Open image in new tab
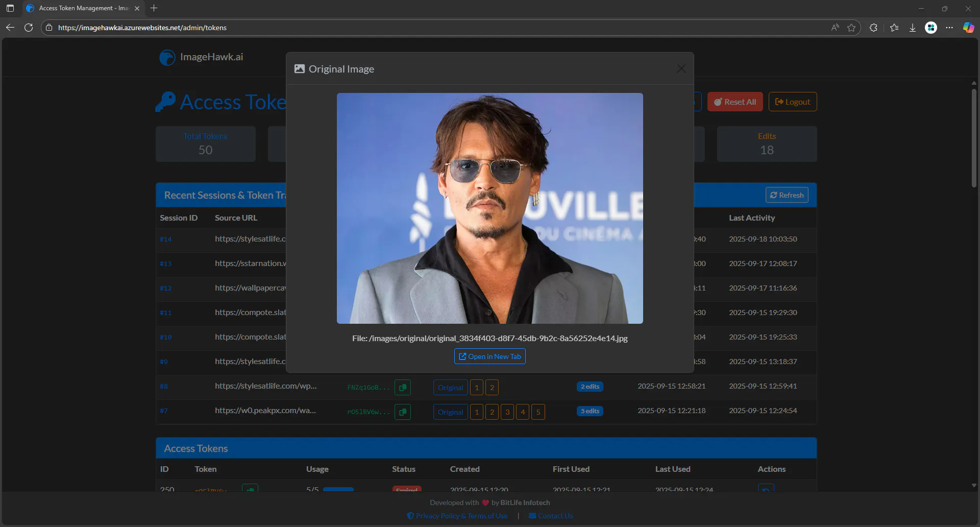 (x=489, y=356)
